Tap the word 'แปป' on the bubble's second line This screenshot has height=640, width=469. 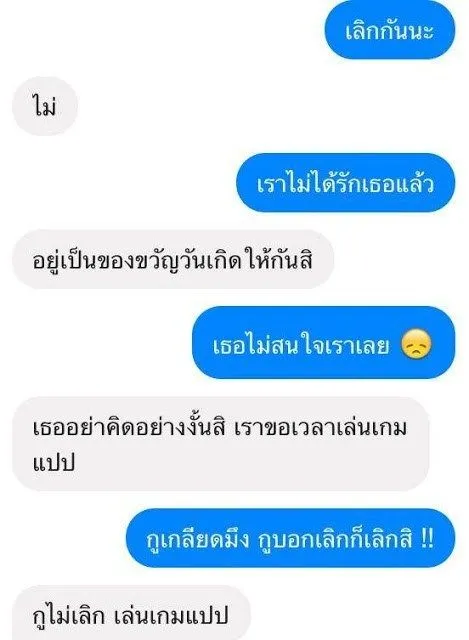pyautogui.click(x=53, y=463)
